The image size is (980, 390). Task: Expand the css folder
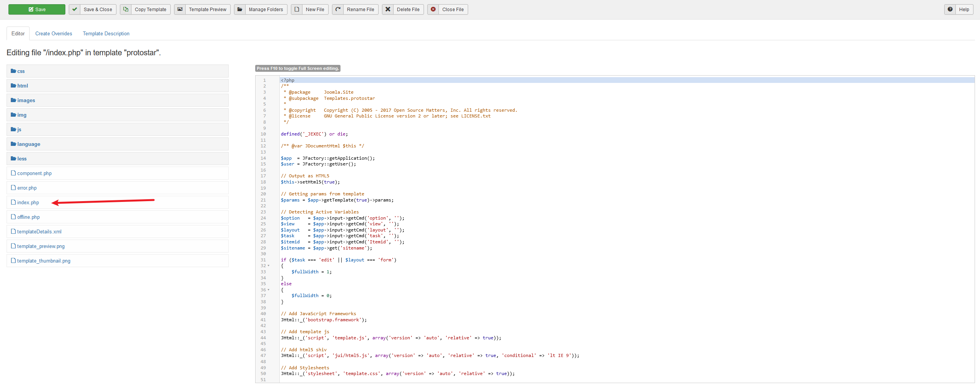tap(118, 71)
